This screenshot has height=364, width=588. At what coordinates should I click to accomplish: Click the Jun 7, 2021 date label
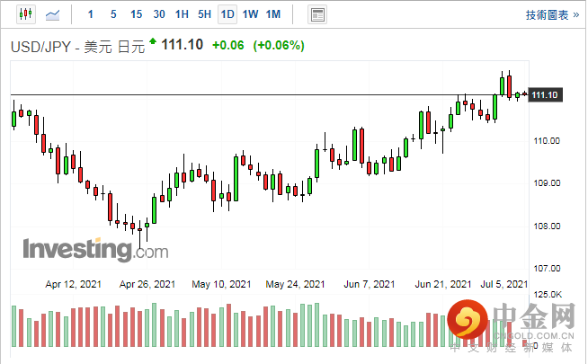[x=370, y=284]
